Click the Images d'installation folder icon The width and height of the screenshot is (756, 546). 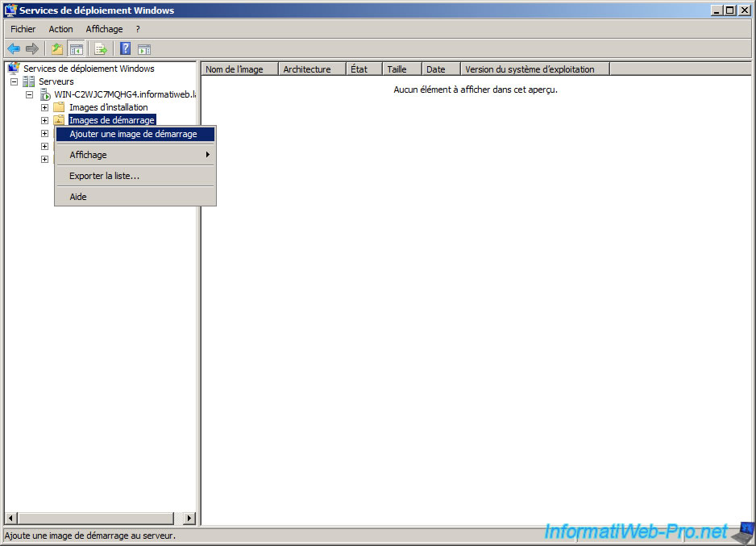(x=58, y=106)
